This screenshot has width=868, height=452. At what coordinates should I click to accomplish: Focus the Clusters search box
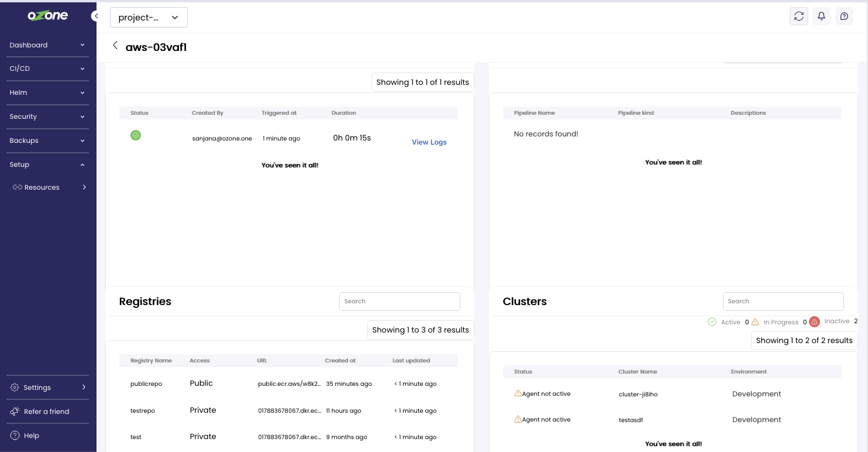[783, 302]
